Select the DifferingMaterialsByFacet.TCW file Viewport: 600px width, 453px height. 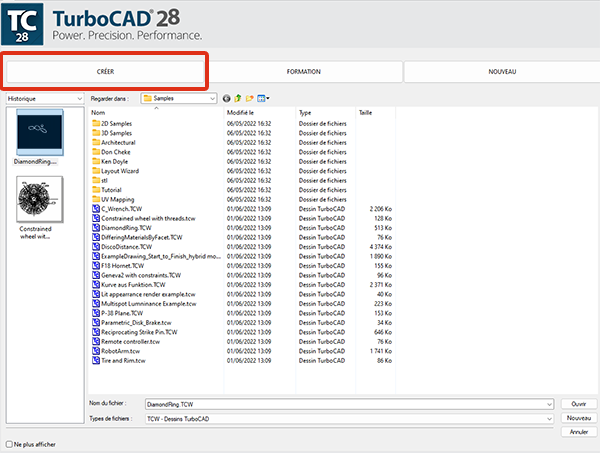point(137,237)
